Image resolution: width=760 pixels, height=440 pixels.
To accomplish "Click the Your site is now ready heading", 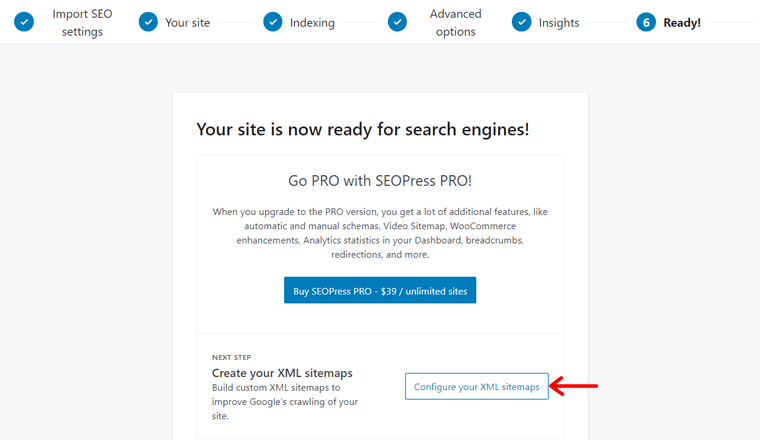I will click(x=363, y=129).
